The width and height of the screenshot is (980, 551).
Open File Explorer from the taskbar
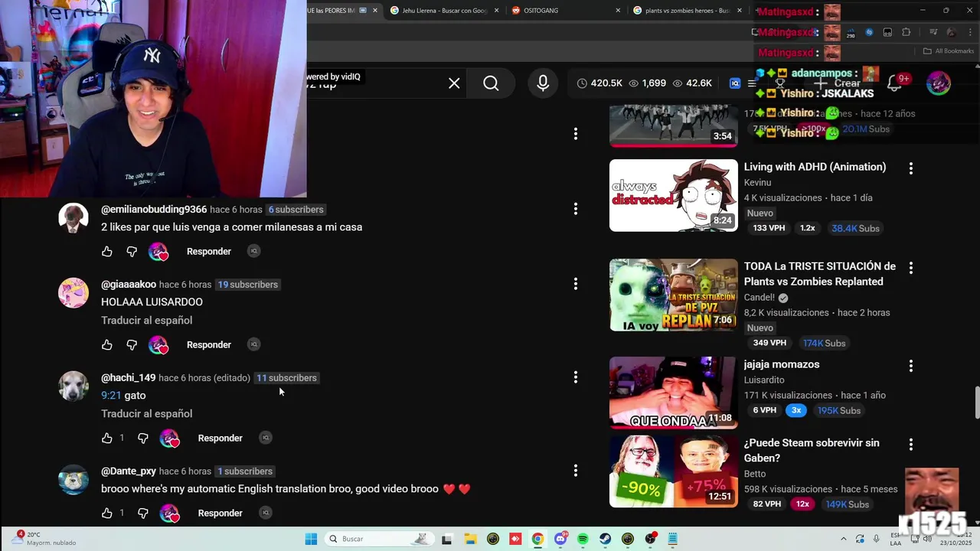tap(470, 539)
